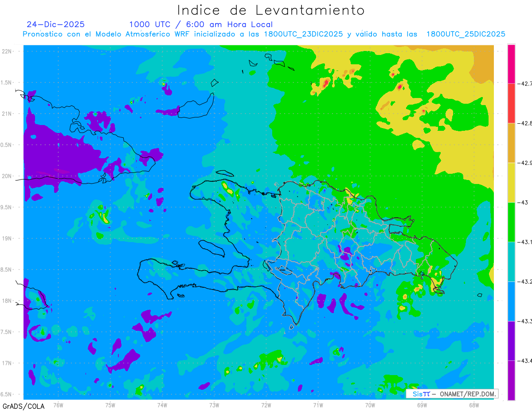532x411 pixels.
Task: Click the 75W longitude label
Action: tap(110, 405)
